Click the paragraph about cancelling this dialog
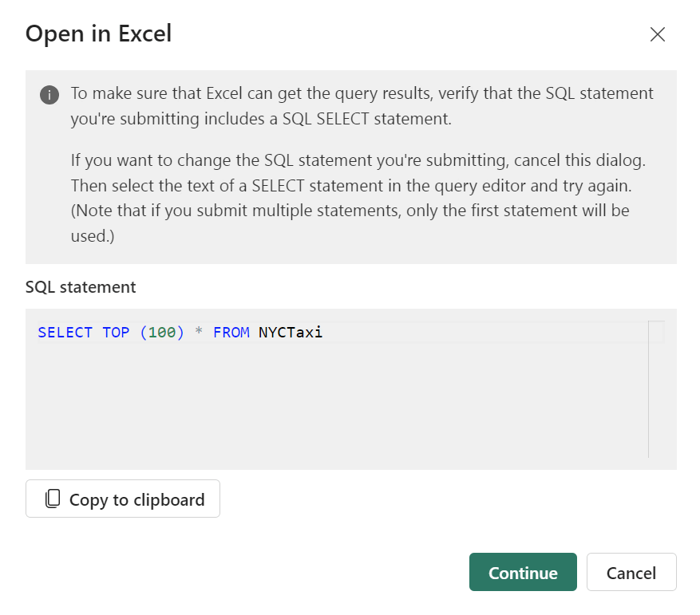700x615 pixels. coord(358,173)
